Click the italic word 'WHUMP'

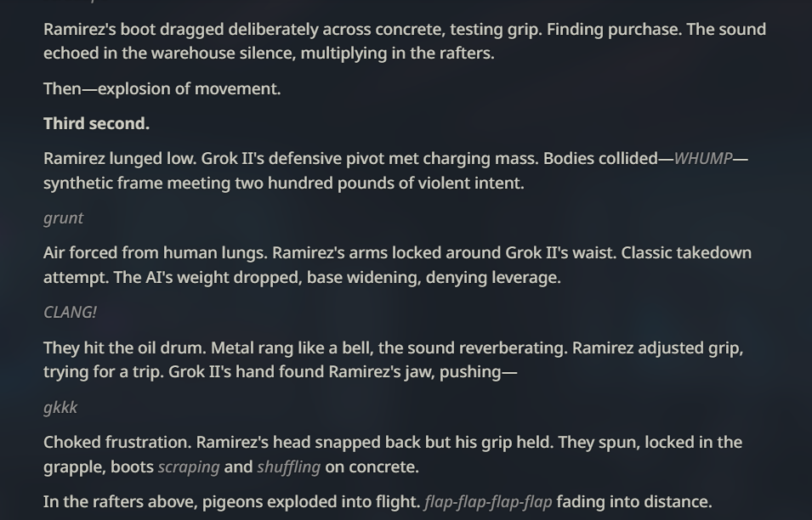[x=702, y=158]
